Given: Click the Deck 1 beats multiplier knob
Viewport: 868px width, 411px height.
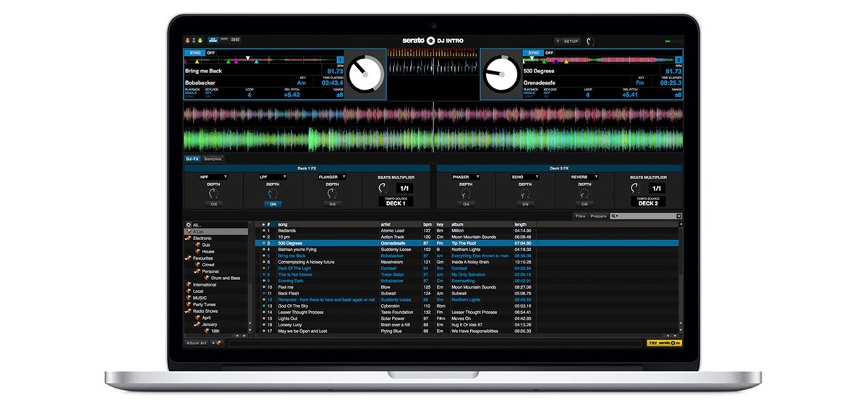Looking at the screenshot, I should (x=383, y=188).
